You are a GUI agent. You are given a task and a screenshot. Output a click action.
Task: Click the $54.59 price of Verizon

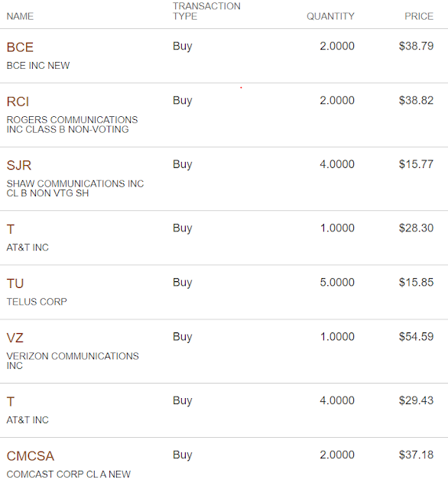[416, 337]
